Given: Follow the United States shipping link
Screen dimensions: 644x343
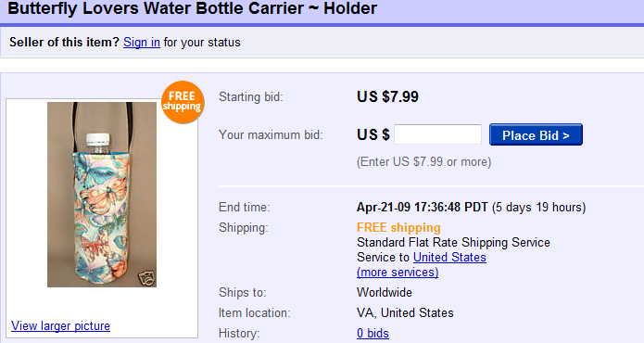Looking at the screenshot, I should click(449, 257).
